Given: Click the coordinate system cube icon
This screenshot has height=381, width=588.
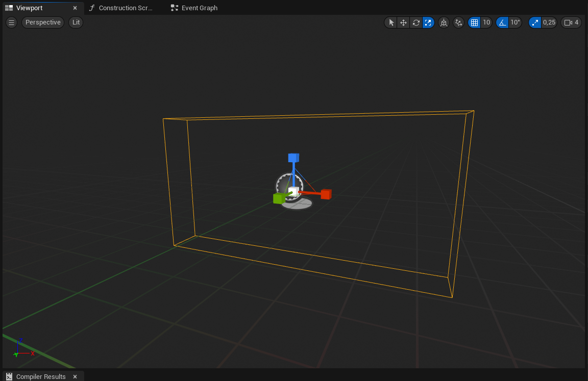Looking at the screenshot, I should click(444, 22).
